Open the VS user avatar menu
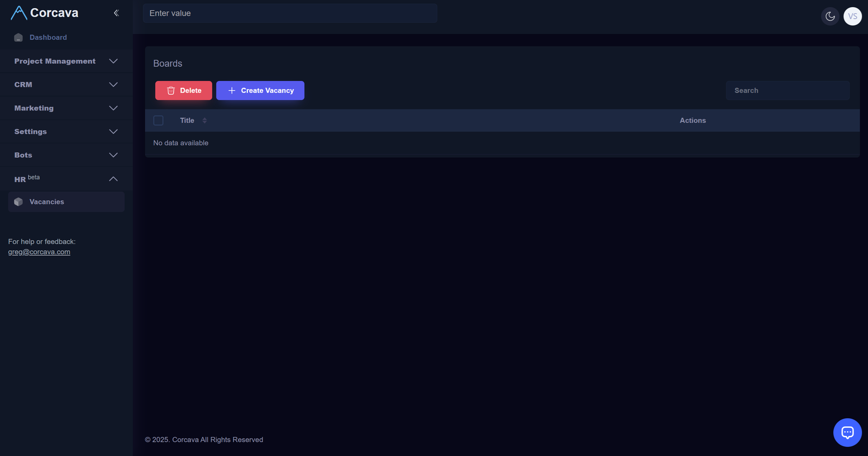The height and width of the screenshot is (456, 868). coord(852,16)
